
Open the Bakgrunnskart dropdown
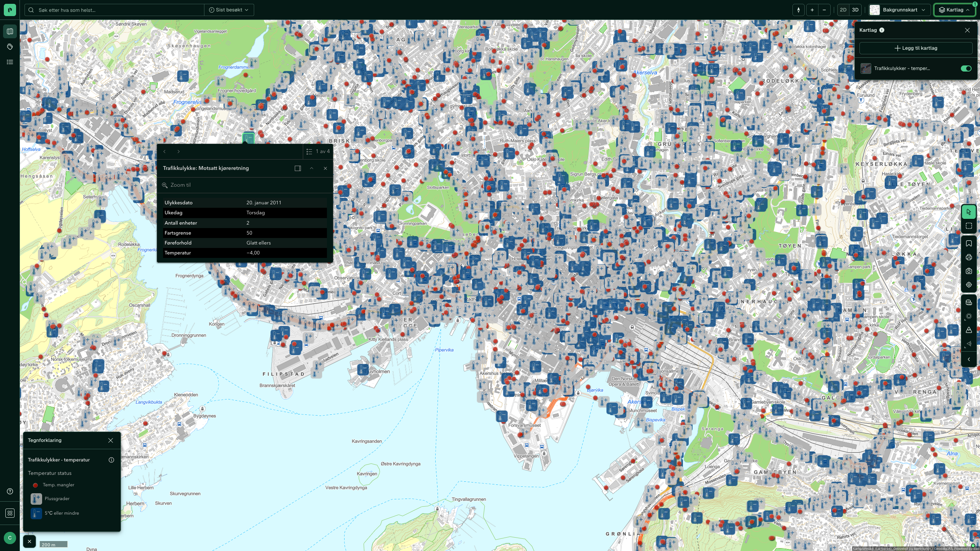tap(899, 10)
